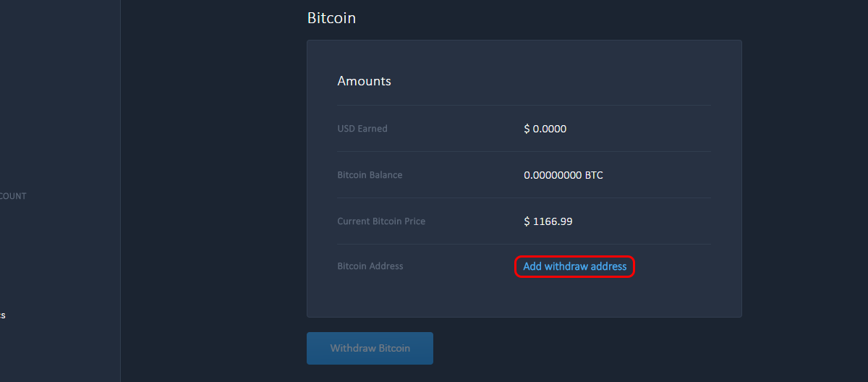
Task: Click the Withdraw Bitcoin button
Action: [370, 348]
